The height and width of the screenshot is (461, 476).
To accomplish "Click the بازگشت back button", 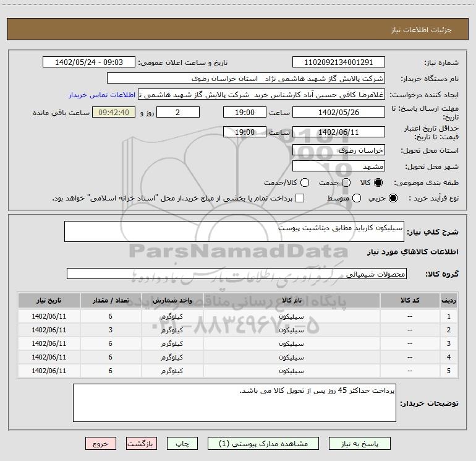I will click(x=142, y=444).
